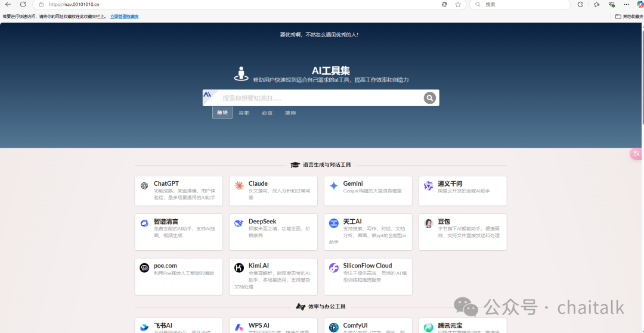The height and width of the screenshot is (333, 644).
Task: Open the favorites list icon
Action: coord(596,5)
